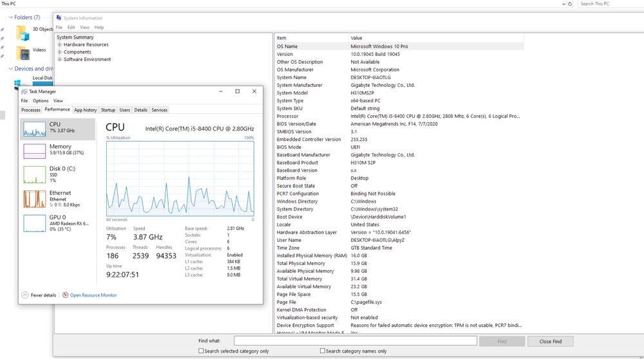Click the refresh icon in address bar
Viewport: 644px width, 359px height.
[570, 4]
